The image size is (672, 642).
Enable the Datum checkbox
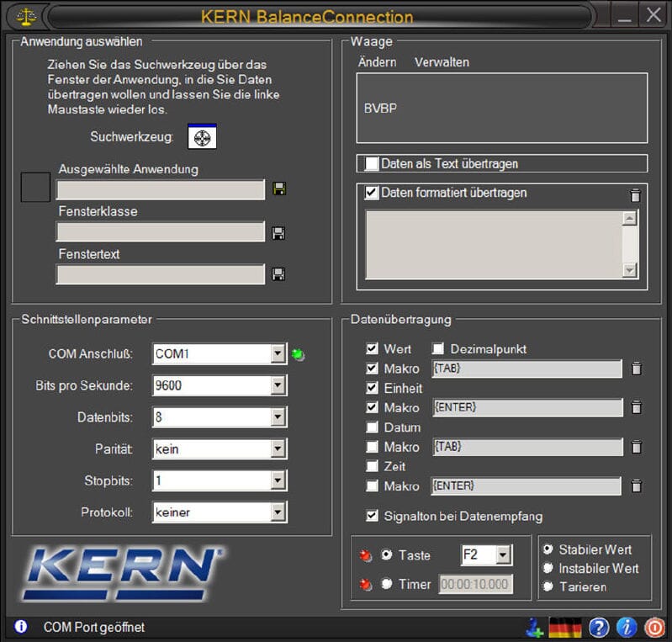pyautogui.click(x=372, y=427)
